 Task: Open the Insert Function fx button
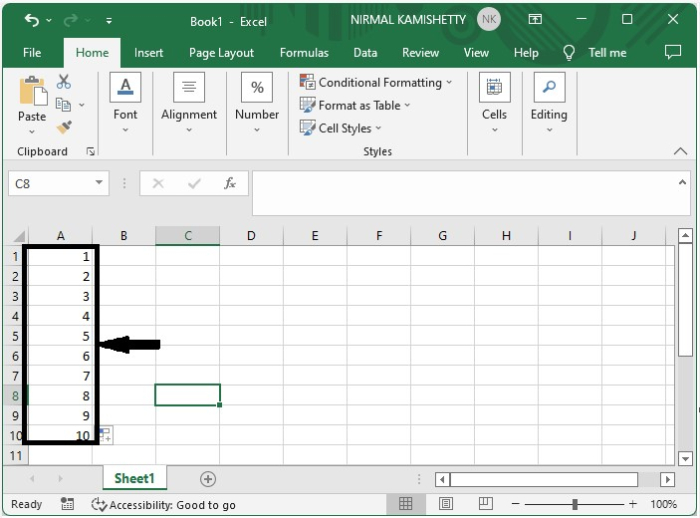point(230,183)
